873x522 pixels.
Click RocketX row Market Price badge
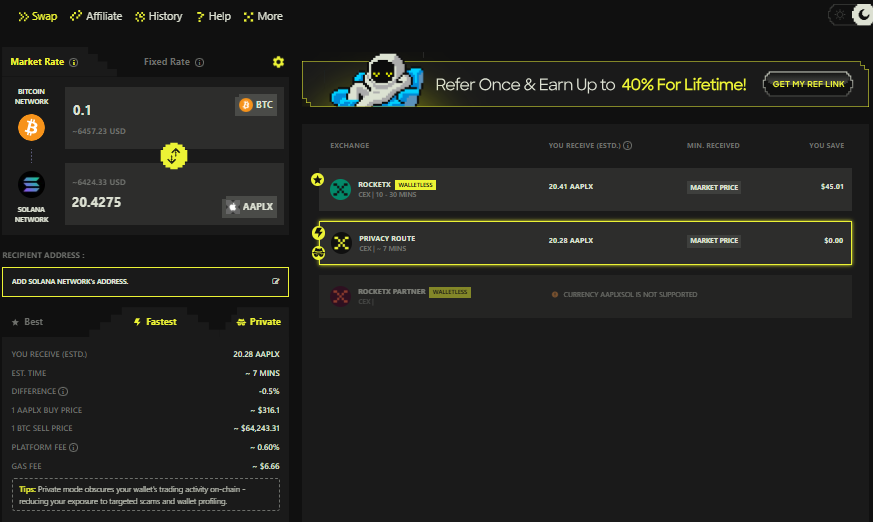pyautogui.click(x=714, y=188)
